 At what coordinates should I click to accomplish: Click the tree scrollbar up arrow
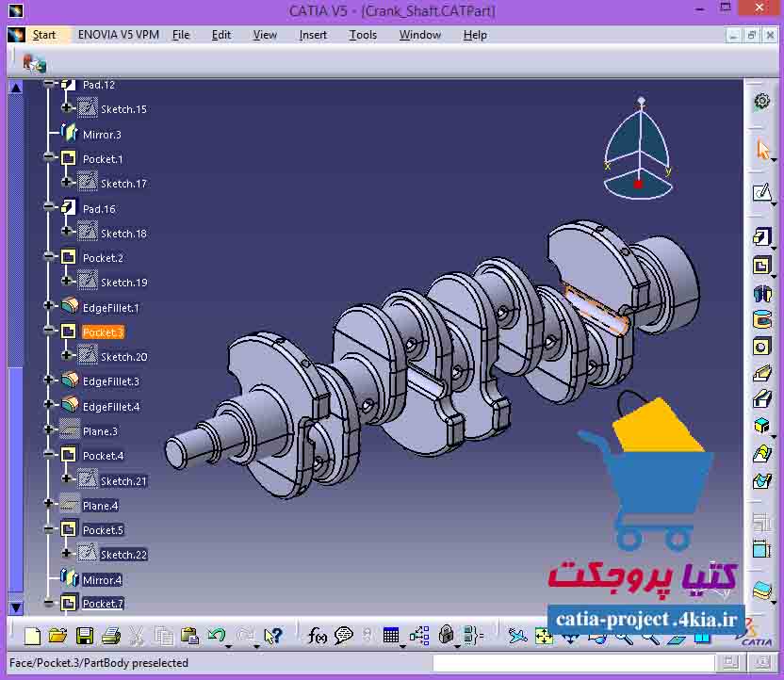coord(16,88)
